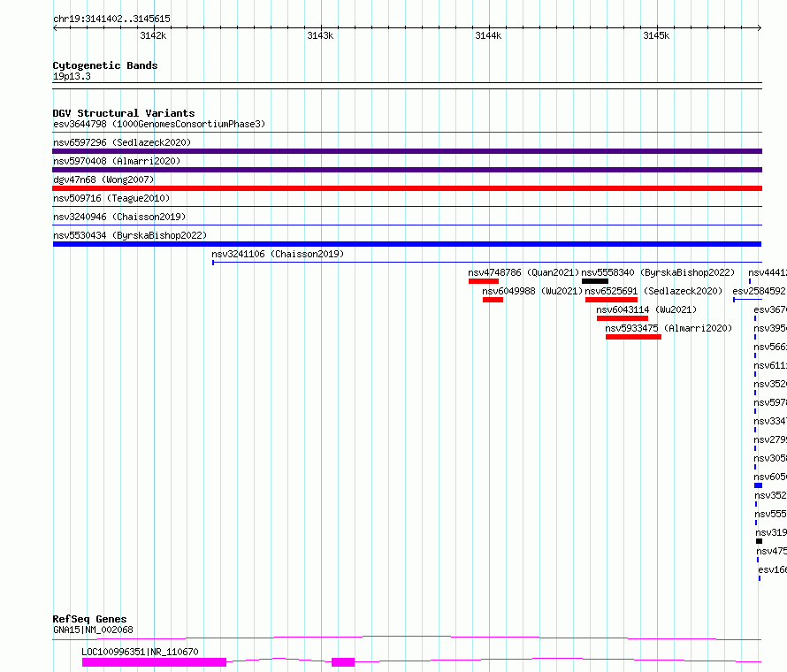Select the nsv5530434 ByrskaBishop2022 blue bar

point(407,244)
